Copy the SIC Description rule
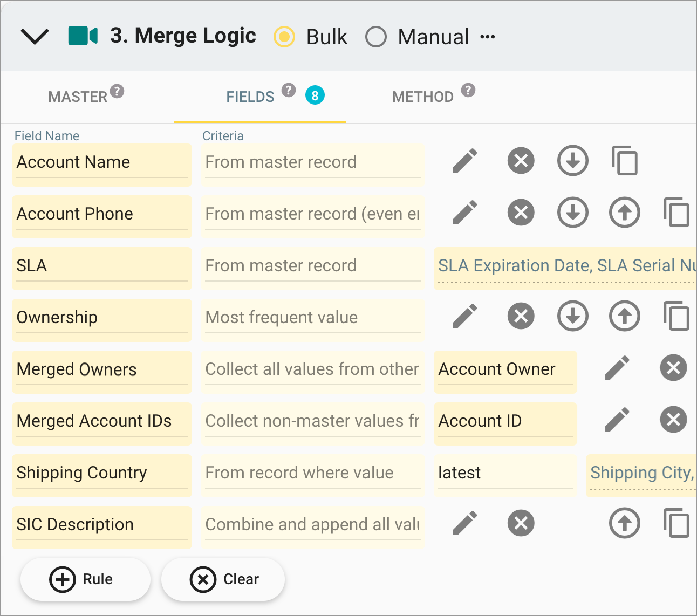 click(676, 523)
